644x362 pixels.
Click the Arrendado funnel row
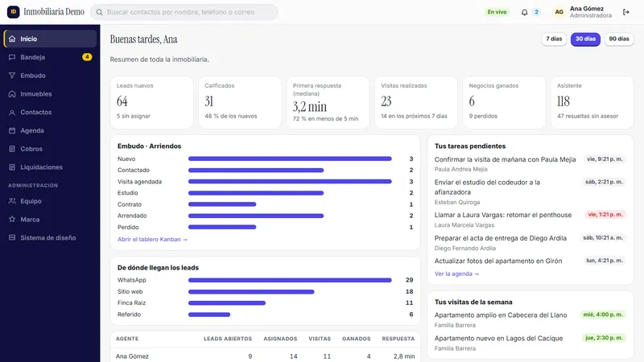tap(266, 216)
